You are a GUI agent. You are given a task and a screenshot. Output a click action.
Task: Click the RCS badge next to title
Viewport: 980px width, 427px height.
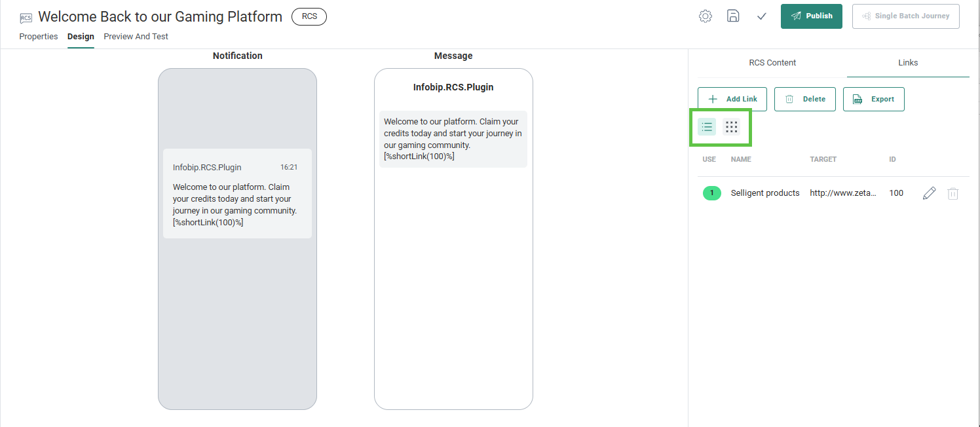309,17
